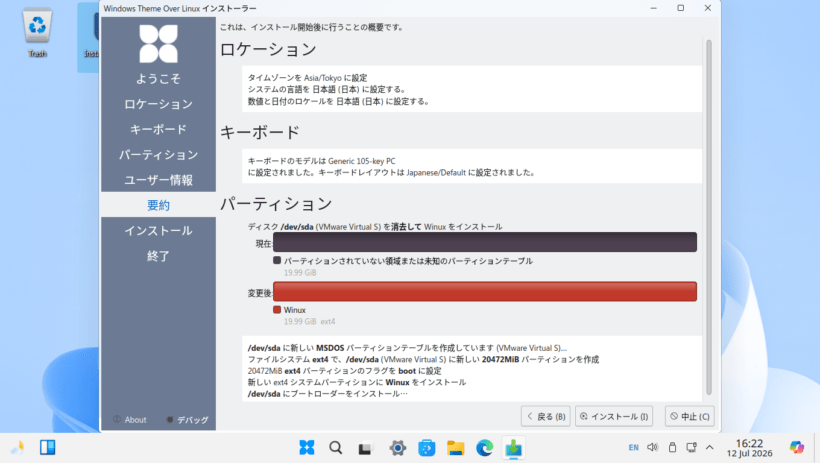Viewport: 820px width, 463px height.
Task: Launch Settings gear from the taskbar
Action: [x=398, y=448]
